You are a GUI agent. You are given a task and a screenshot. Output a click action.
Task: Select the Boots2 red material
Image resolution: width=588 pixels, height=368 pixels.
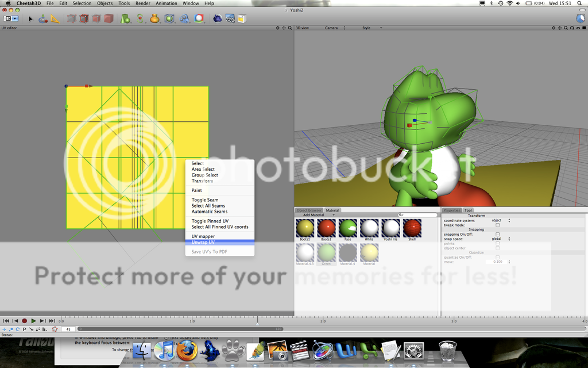click(x=326, y=229)
